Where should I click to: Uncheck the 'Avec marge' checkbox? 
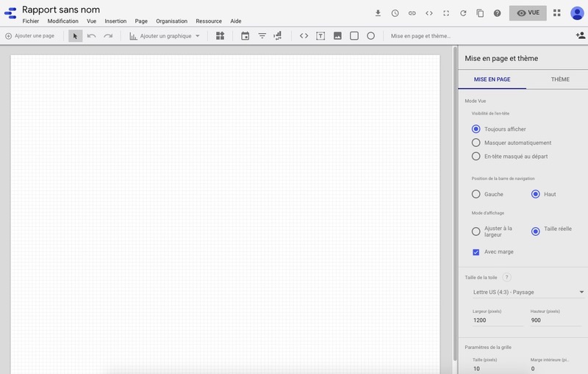pos(476,252)
